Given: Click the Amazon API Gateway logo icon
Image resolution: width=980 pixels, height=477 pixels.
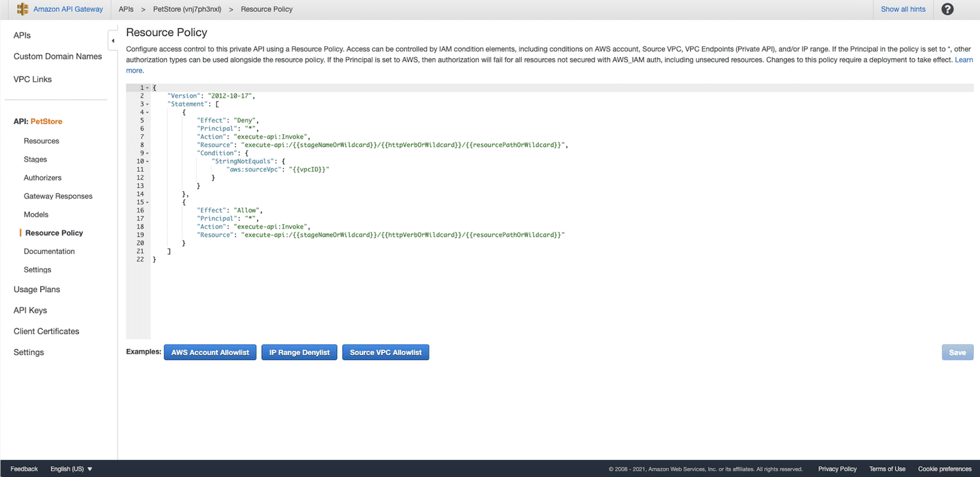Looking at the screenshot, I should pos(23,9).
